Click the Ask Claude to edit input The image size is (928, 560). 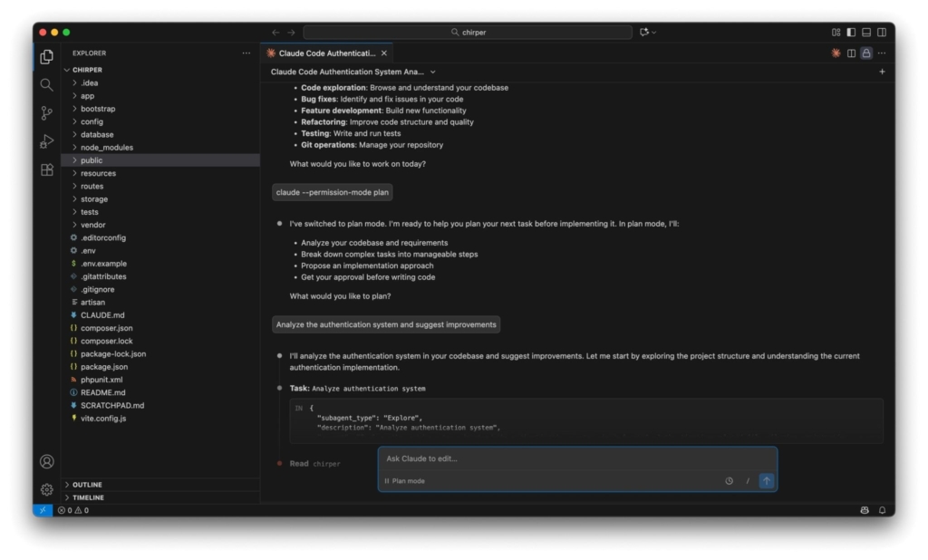(x=577, y=459)
